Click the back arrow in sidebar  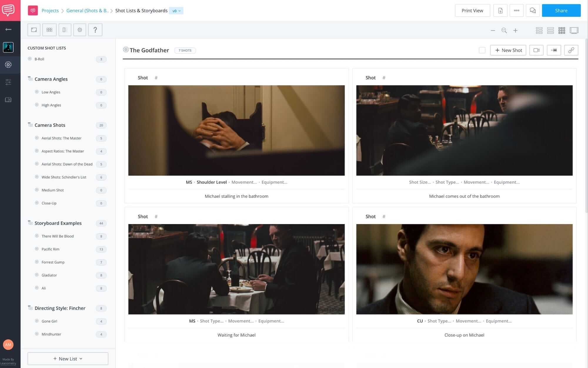pyautogui.click(x=8, y=29)
